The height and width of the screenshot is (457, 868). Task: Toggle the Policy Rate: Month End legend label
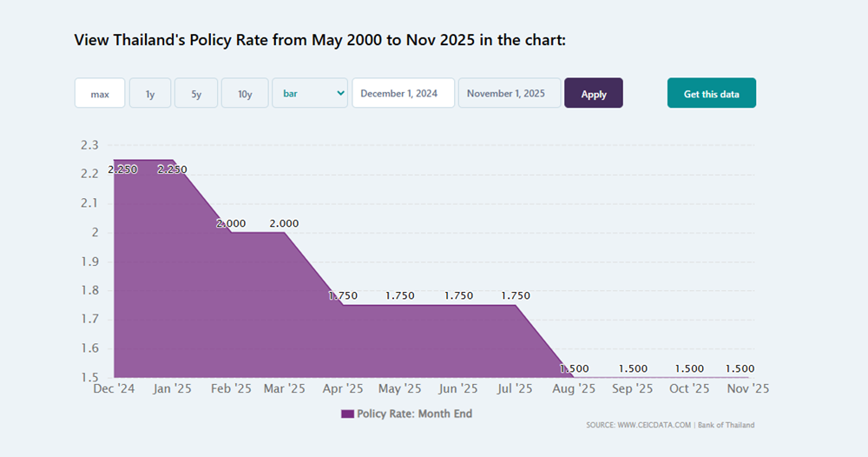414,414
